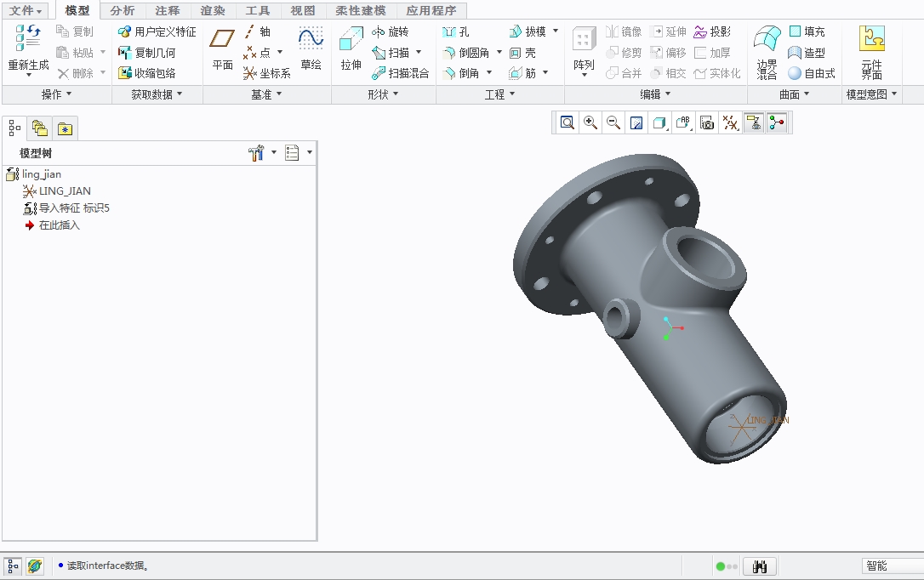The height and width of the screenshot is (580, 924).
Task: Toggle the browser display in status bar
Action: [35, 566]
